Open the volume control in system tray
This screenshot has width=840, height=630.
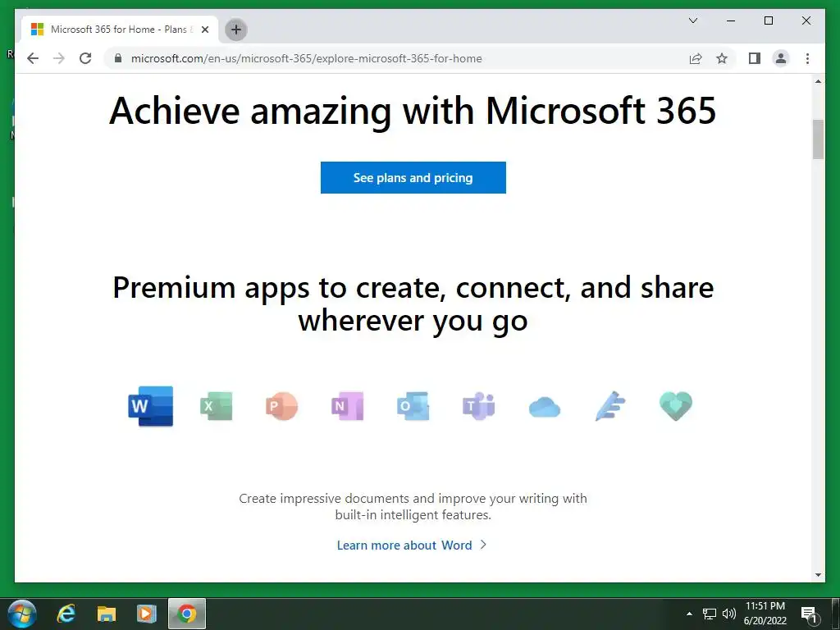tap(728, 614)
